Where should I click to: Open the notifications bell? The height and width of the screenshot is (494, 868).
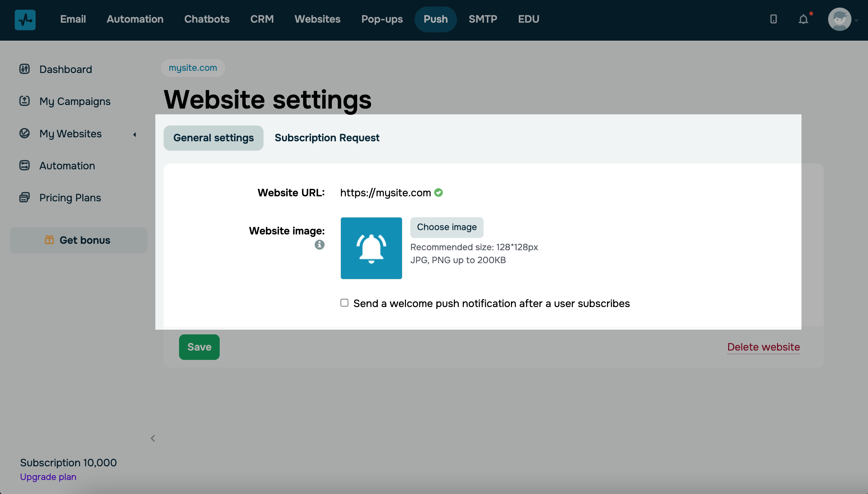tap(803, 19)
